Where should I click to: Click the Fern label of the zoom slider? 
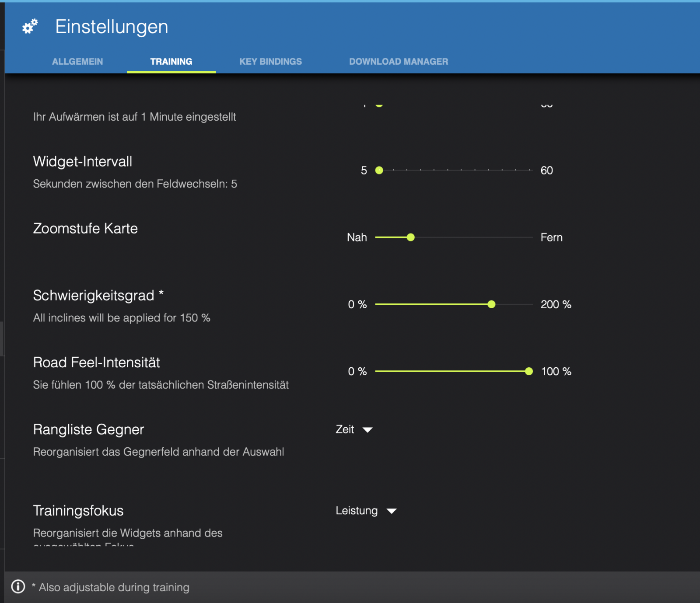tap(551, 237)
